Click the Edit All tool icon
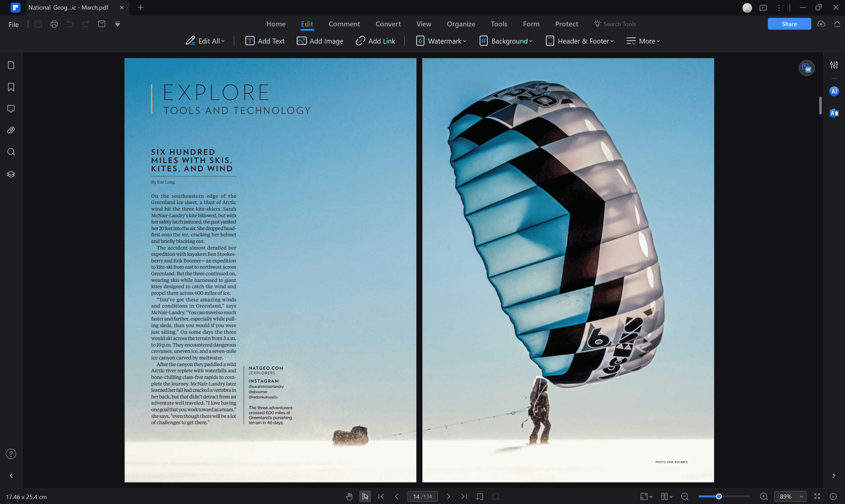The width and height of the screenshot is (845, 504). click(x=190, y=41)
